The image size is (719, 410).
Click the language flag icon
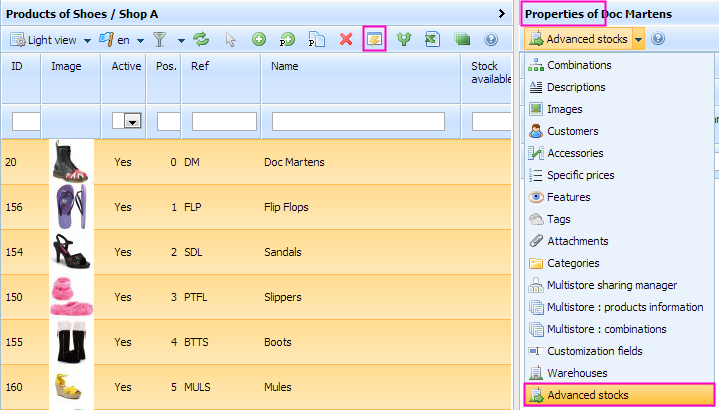coord(106,39)
